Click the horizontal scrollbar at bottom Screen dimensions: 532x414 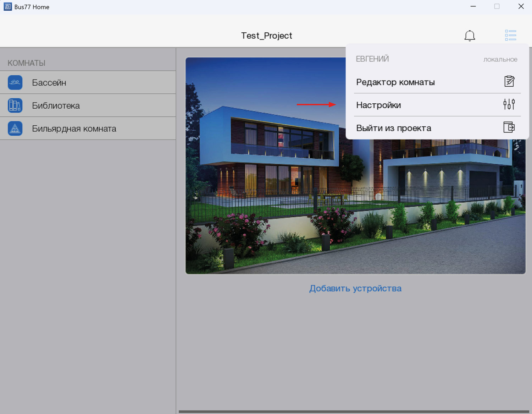353,412
